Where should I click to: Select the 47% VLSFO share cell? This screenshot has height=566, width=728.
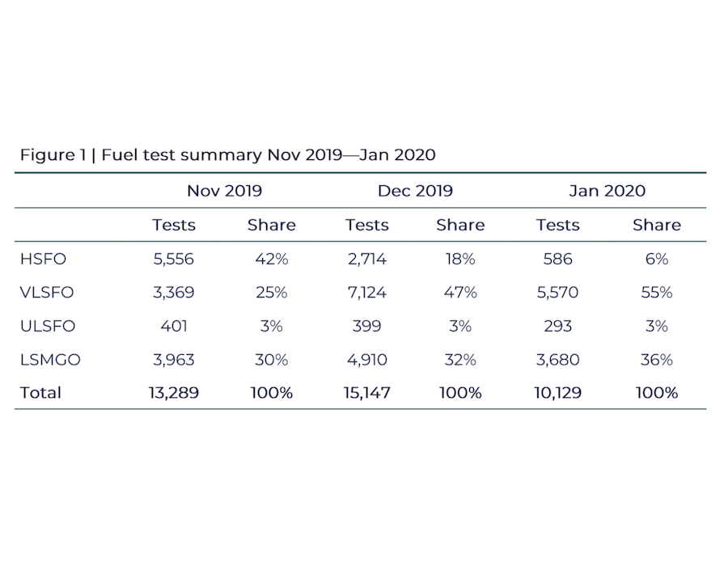pyautogui.click(x=460, y=292)
